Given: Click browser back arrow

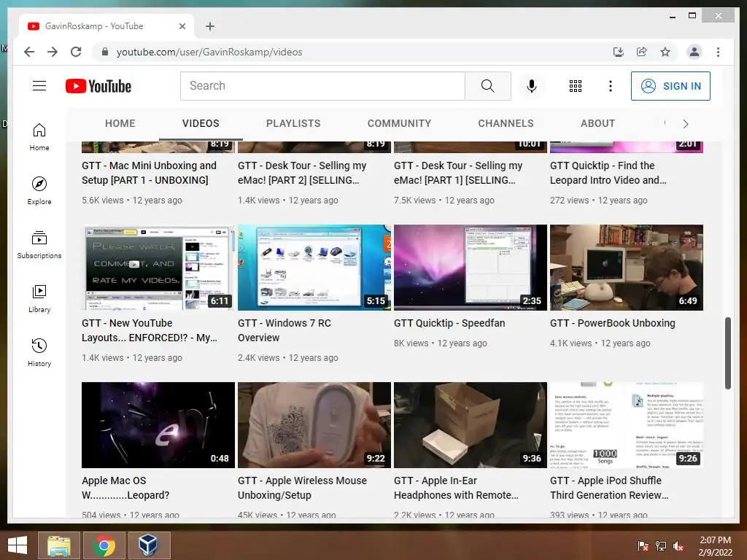Looking at the screenshot, I should coord(29,52).
